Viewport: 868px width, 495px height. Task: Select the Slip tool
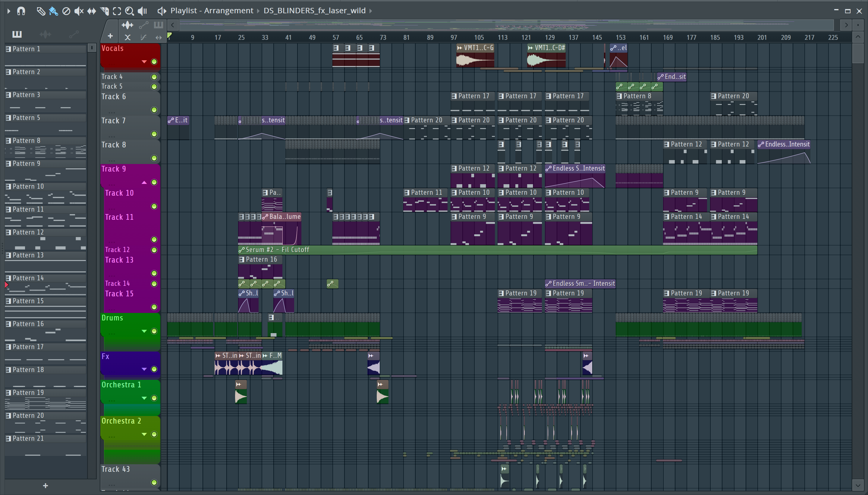coord(91,11)
